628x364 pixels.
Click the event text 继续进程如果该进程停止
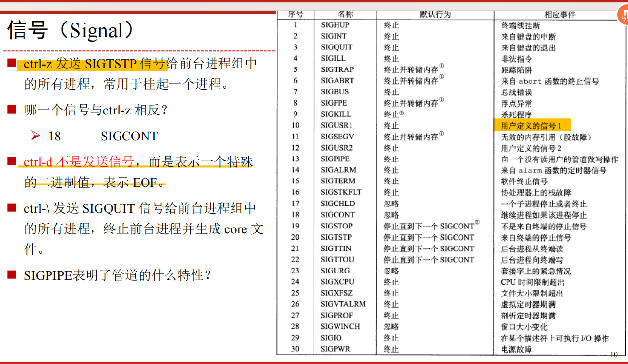(x=544, y=215)
